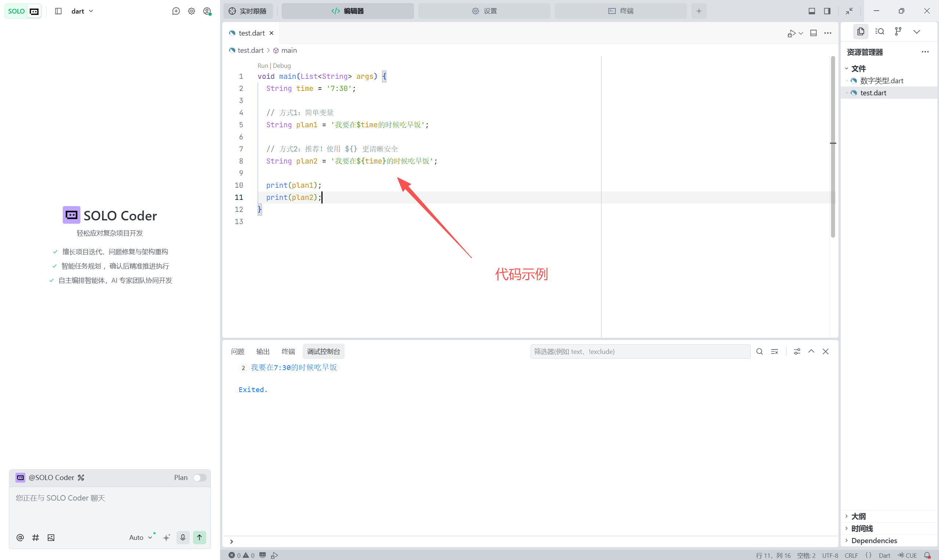The image size is (939, 560).
Task: Click the image attachment icon in chat
Action: point(51,537)
